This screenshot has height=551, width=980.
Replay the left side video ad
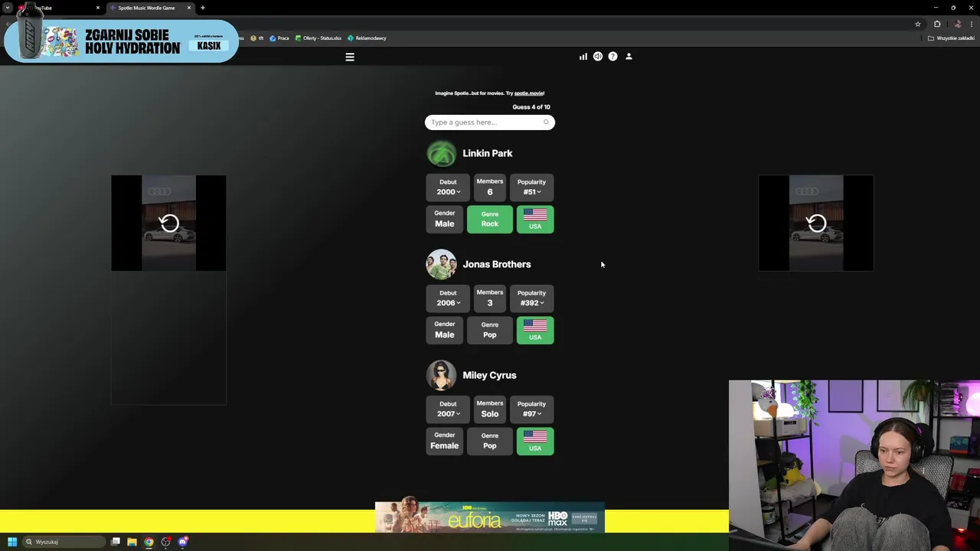[168, 223]
